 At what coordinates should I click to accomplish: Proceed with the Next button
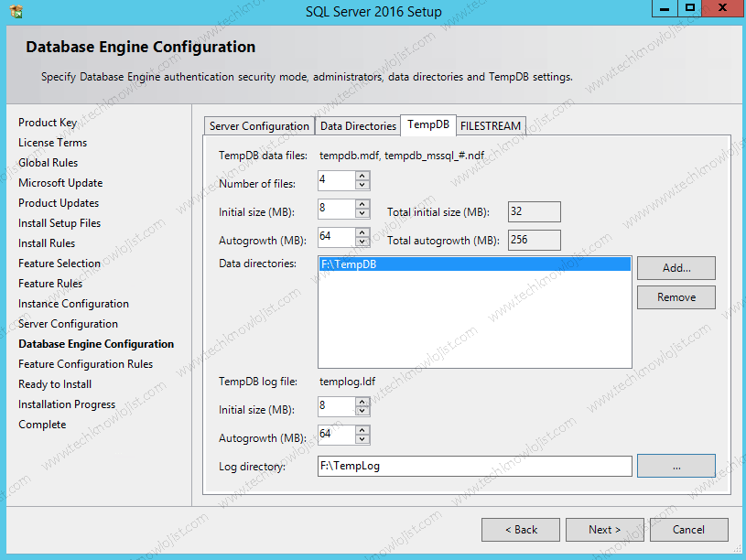[x=605, y=530]
